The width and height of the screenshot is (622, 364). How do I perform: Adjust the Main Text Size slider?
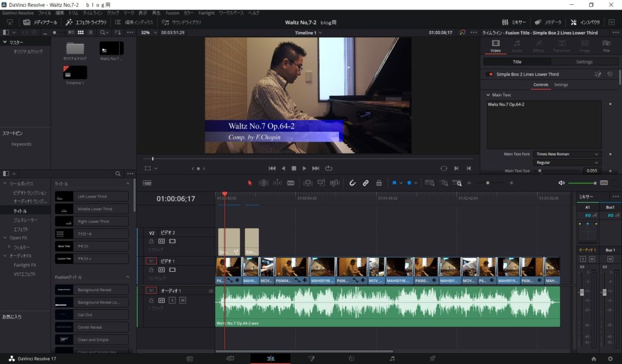tap(541, 171)
